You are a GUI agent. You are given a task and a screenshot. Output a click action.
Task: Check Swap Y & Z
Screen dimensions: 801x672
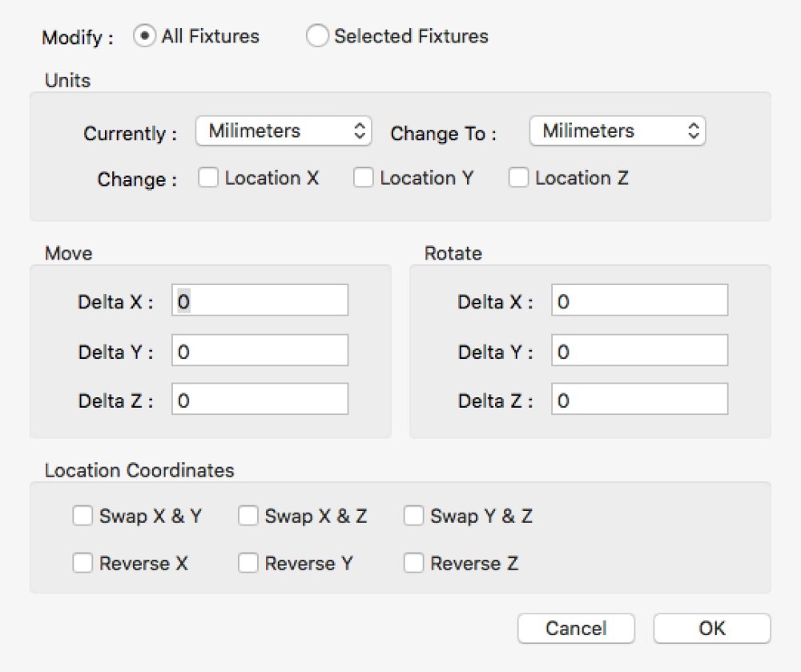pos(413,517)
